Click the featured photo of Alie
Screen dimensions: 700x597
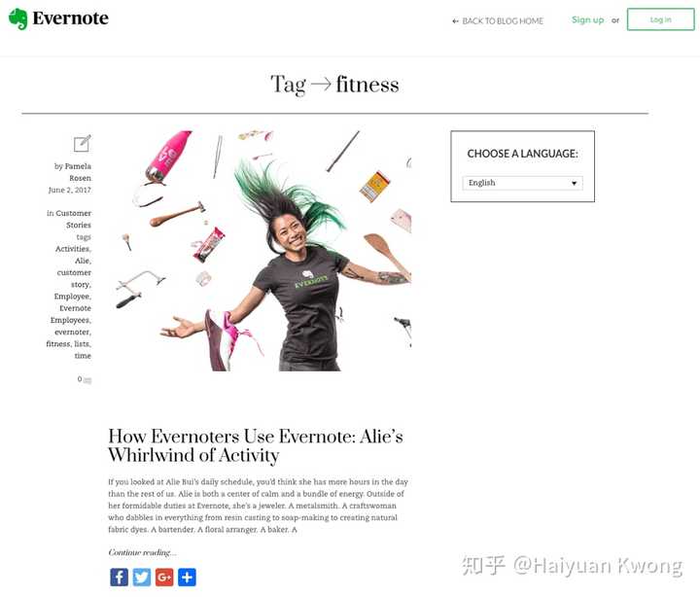pos(263,251)
